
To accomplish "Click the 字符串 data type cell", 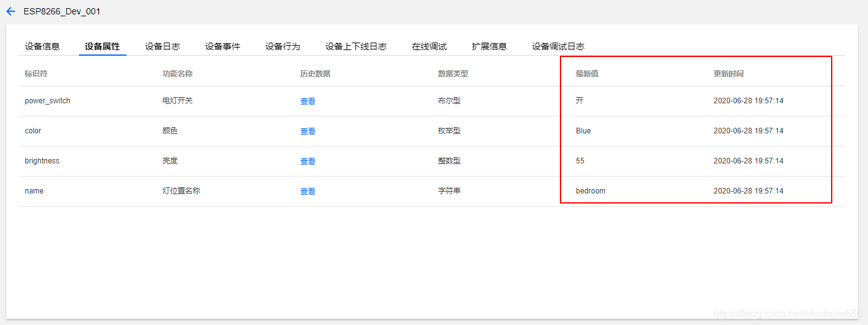I will pyautogui.click(x=449, y=191).
